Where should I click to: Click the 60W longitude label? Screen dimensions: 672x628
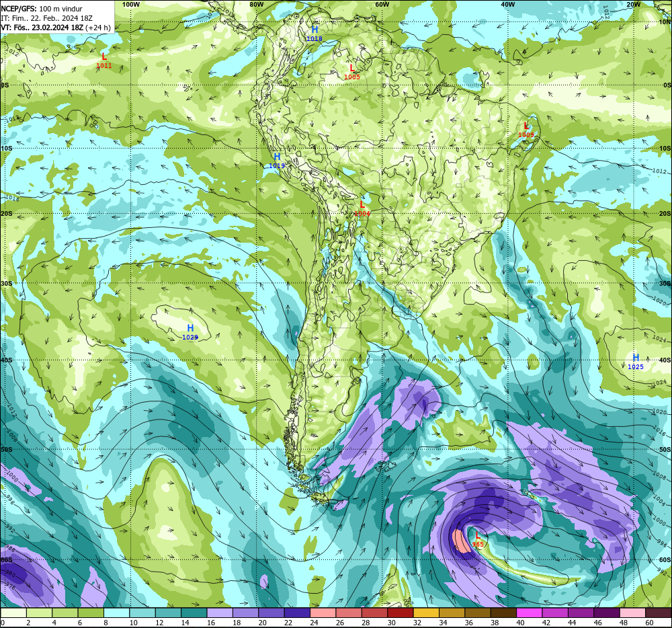point(382,4)
